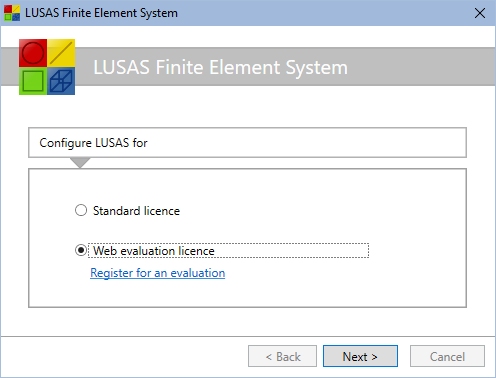Cancel the LUSAS configuration wizard
The height and width of the screenshot is (378, 496).
tap(447, 356)
